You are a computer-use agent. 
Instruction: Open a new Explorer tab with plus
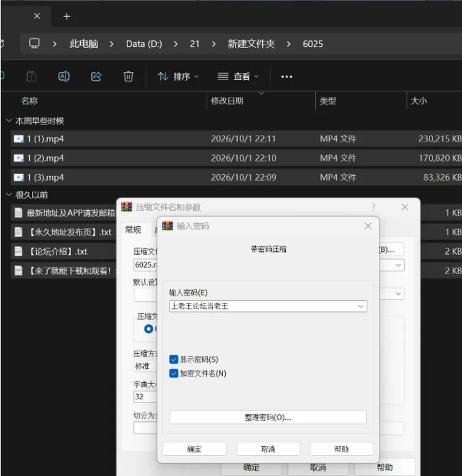[67, 16]
